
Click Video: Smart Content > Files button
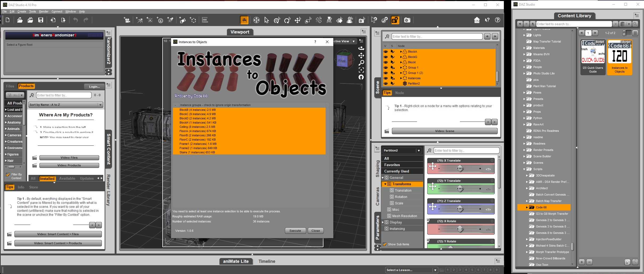click(58, 234)
